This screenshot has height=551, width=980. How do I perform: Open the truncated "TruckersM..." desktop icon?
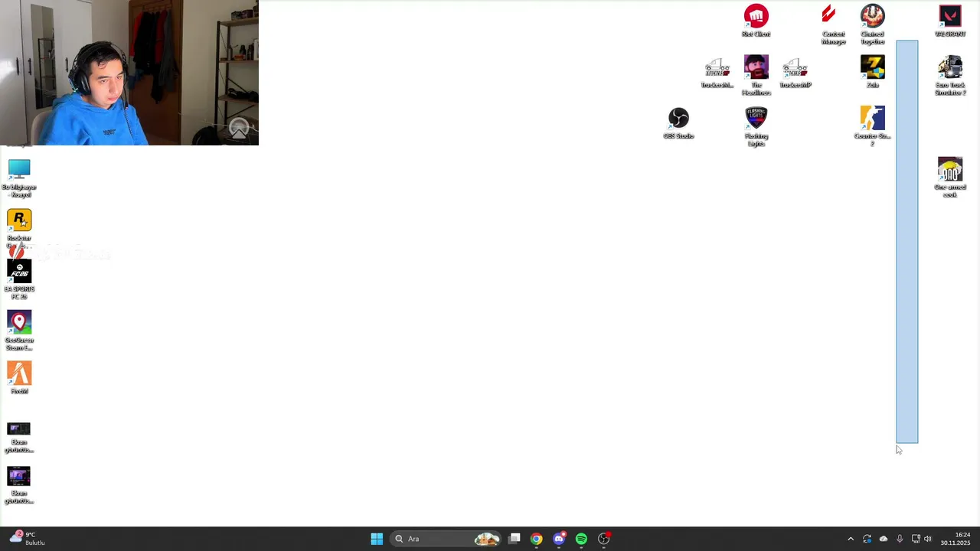pyautogui.click(x=717, y=72)
